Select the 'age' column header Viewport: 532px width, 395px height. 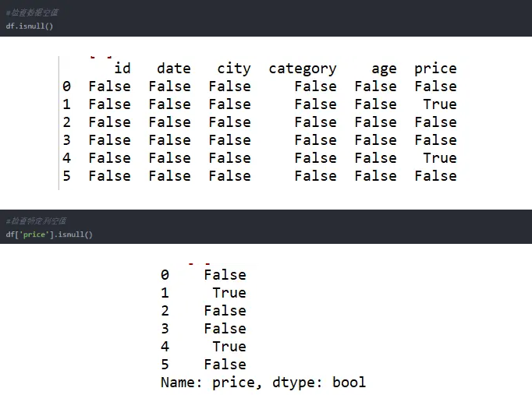coord(384,69)
